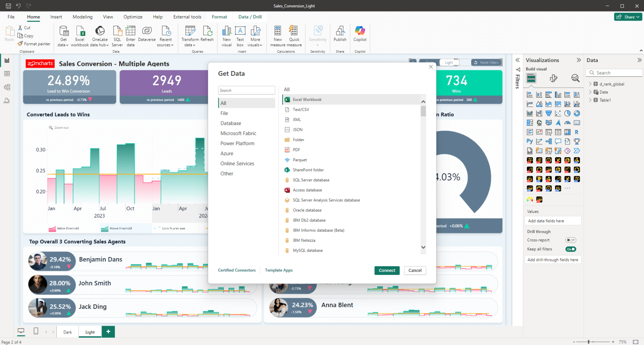Switch to Model view in left sidebar

(7, 87)
